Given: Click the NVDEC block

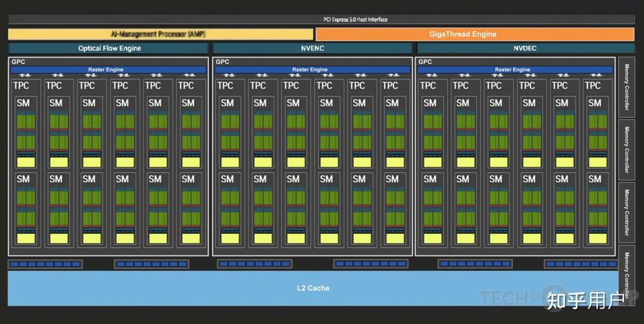Looking at the screenshot, I should click(x=525, y=49).
